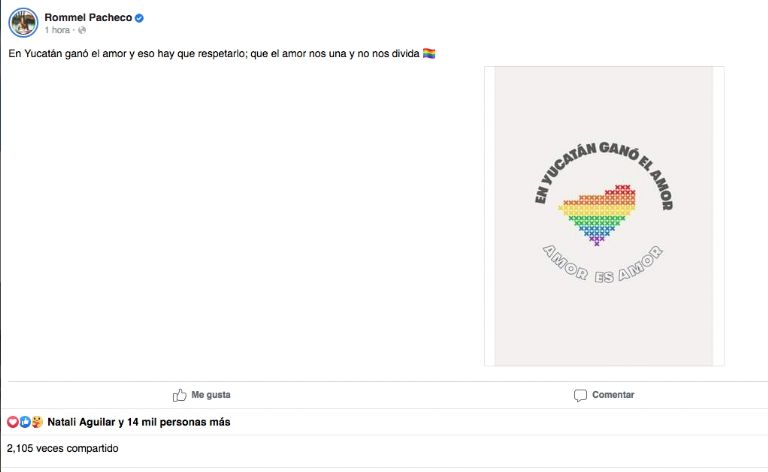Open Rommel Pacheco's profile picture
This screenshot has height=472, width=768.
click(x=23, y=23)
